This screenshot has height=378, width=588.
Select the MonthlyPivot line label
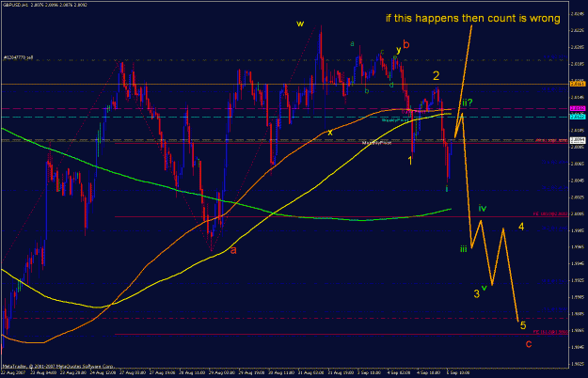[377, 143]
